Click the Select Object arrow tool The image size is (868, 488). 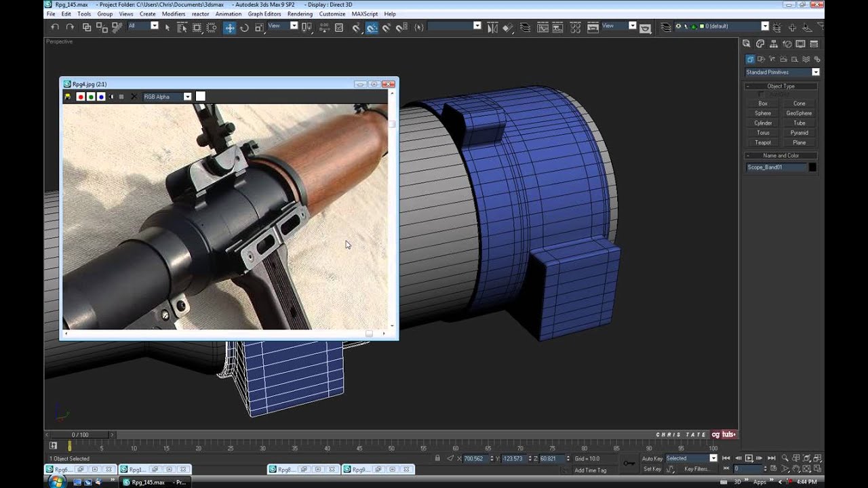click(167, 27)
